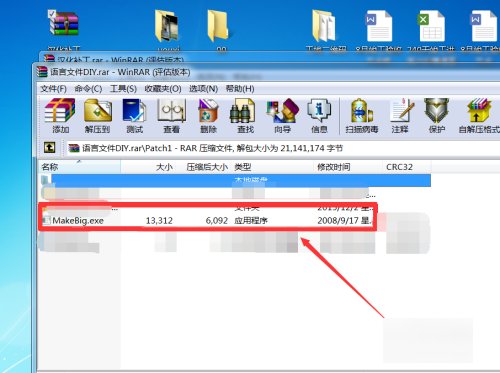Viewport: 500px width, 373px height.
Task: Click the 语言文件DIY.rar window title bar
Action: (x=267, y=72)
